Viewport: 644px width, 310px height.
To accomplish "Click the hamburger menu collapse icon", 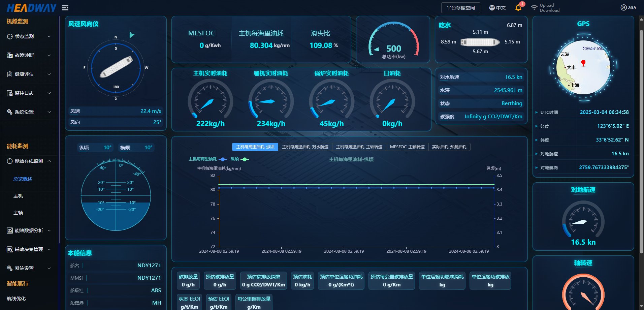I will [x=65, y=8].
